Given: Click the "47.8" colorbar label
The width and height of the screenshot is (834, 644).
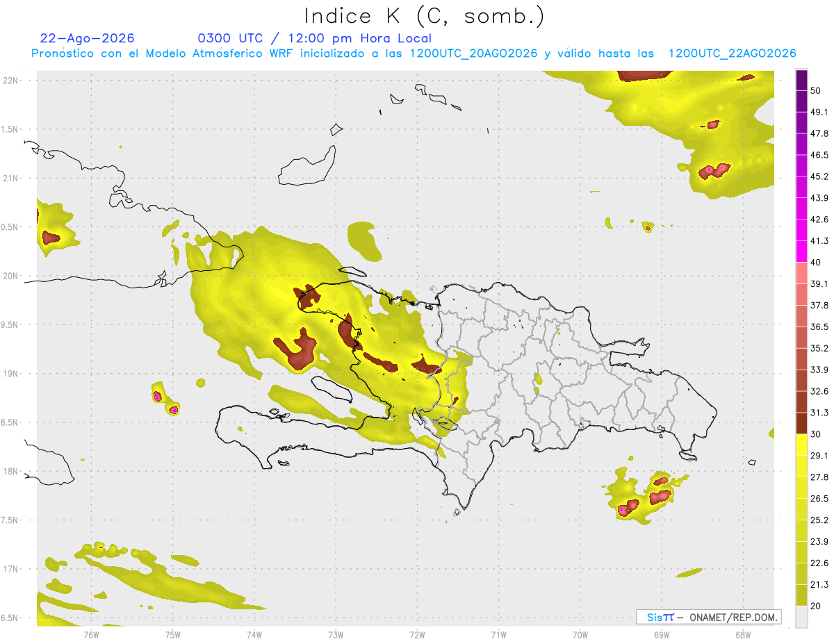Looking at the screenshot, I should click(x=819, y=133).
